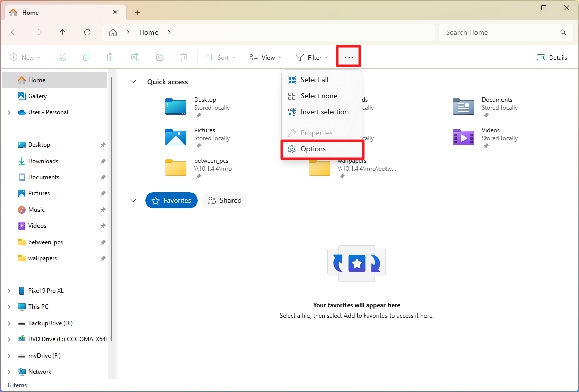This screenshot has height=392, width=579.
Task: Select the Rename icon
Action: pos(135,57)
